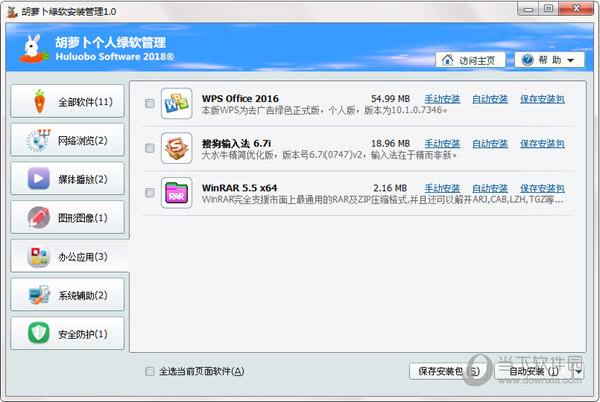
Task: Open 访问主页 homepage button
Action: 471,60
